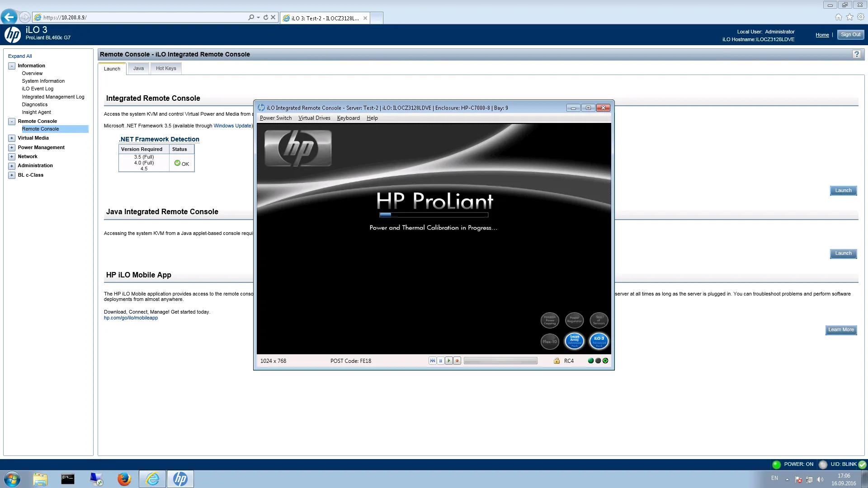Collapse the Information tree section
The width and height of the screenshot is (868, 488).
[x=12, y=66]
